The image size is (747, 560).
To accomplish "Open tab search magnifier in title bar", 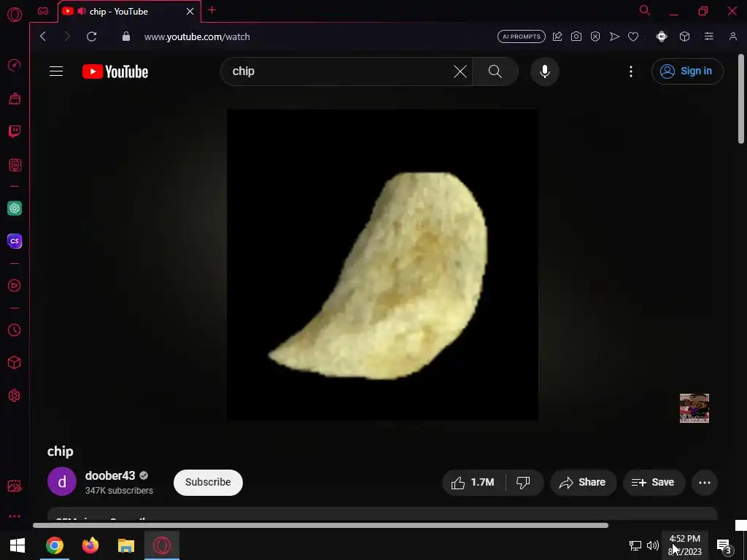I will click(x=645, y=10).
